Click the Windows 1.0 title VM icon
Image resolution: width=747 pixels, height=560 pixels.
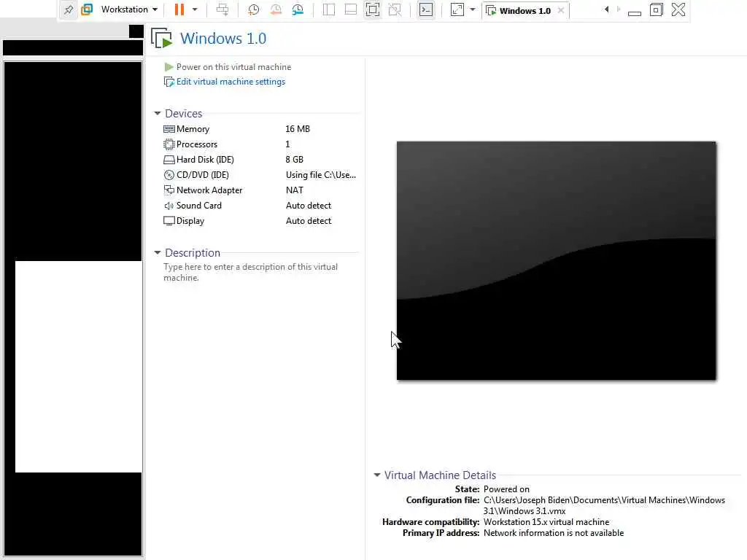click(x=161, y=38)
